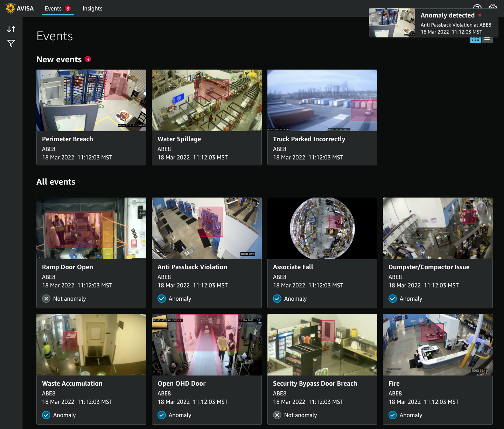
Task: Click the AVISA shield logo
Action: click(x=10, y=8)
